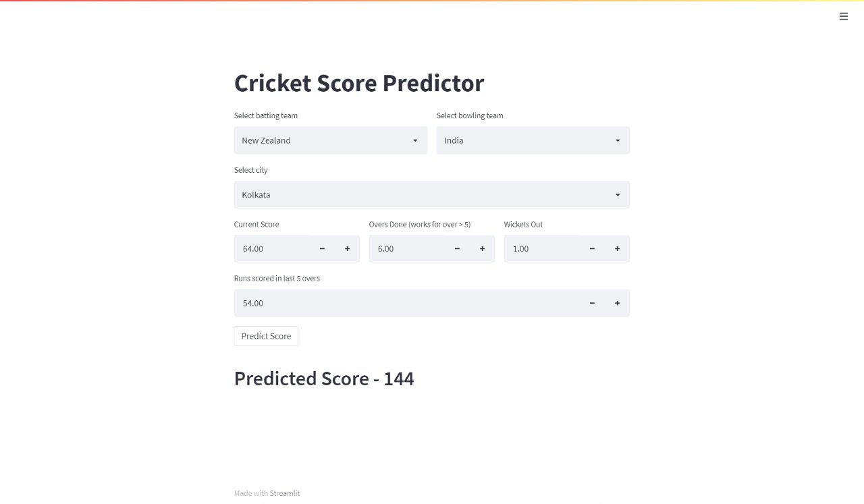
Task: Increase runs scored in last 5 overs
Action: tap(616, 303)
